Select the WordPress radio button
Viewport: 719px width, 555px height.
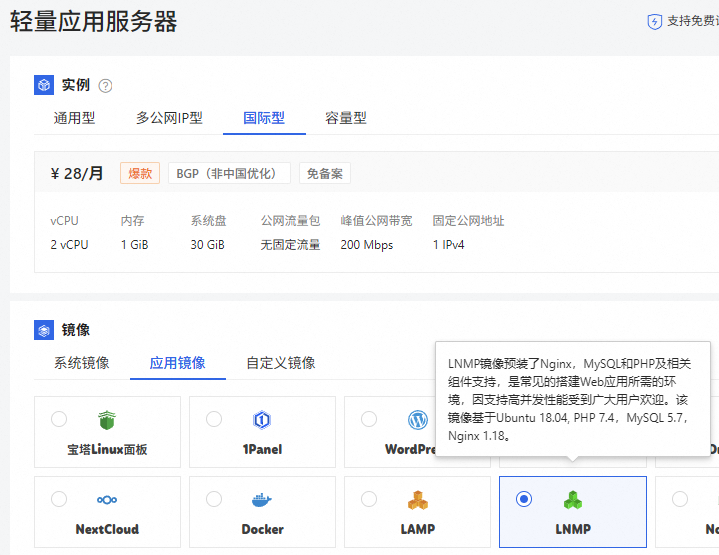369,419
